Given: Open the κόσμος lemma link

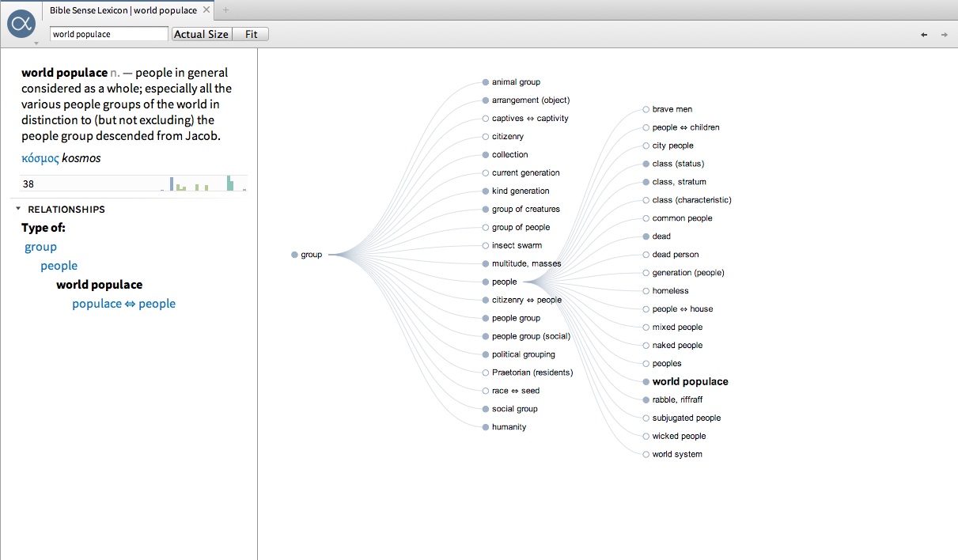Looking at the screenshot, I should point(40,158).
